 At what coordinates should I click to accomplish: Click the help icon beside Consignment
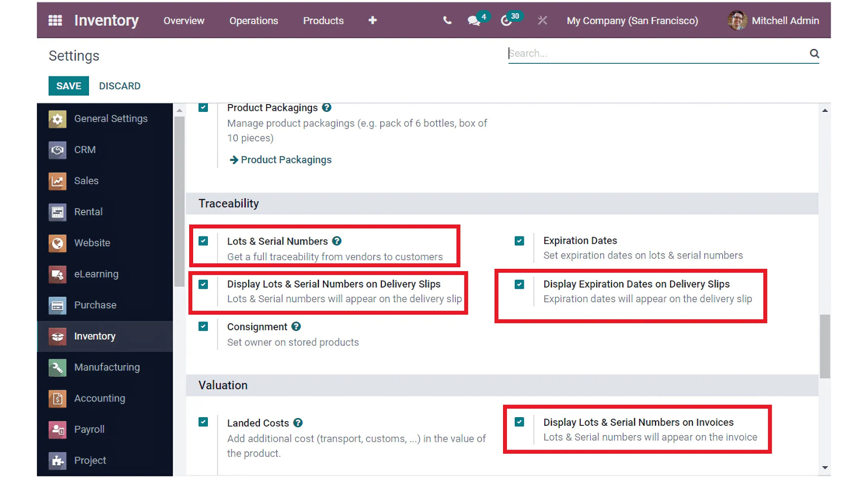(x=296, y=327)
